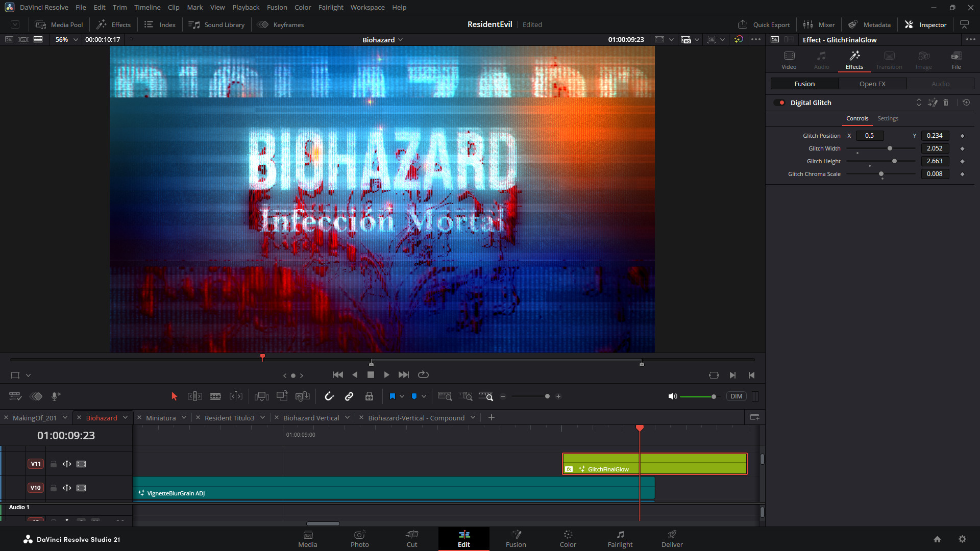Activate the Trim Edit Mode tool
Image resolution: width=980 pixels, height=551 pixels.
tap(195, 396)
